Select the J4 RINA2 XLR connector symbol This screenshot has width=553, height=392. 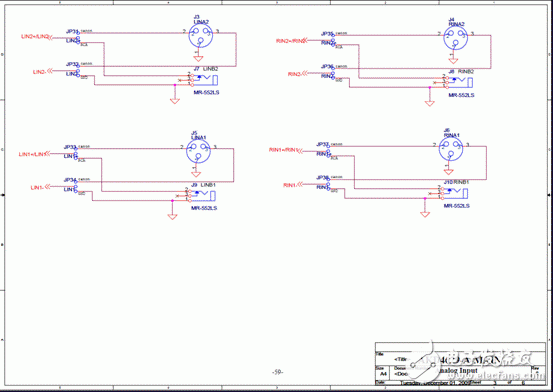[x=455, y=38]
